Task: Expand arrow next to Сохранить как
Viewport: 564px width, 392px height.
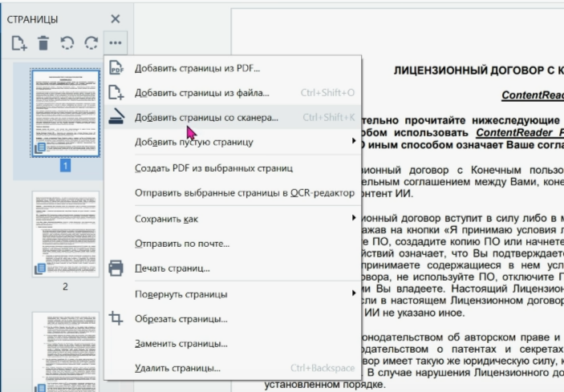Action: pos(354,218)
